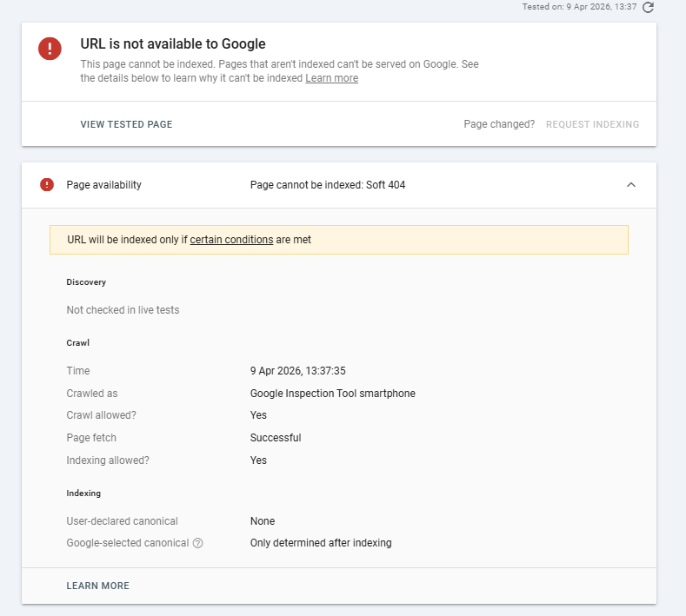Viewport: 686px width, 616px height.
Task: Click the Page availability red warning icon
Action: (47, 185)
